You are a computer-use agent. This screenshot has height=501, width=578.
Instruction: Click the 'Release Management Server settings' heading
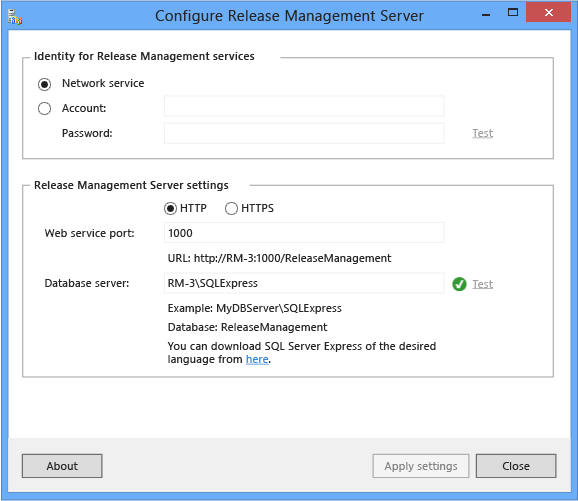pyautogui.click(x=131, y=185)
